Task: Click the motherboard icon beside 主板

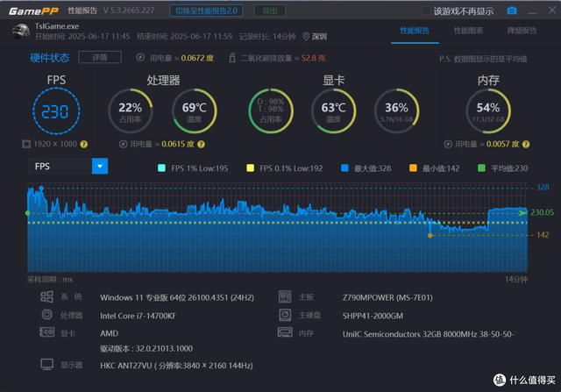Action: (285, 296)
